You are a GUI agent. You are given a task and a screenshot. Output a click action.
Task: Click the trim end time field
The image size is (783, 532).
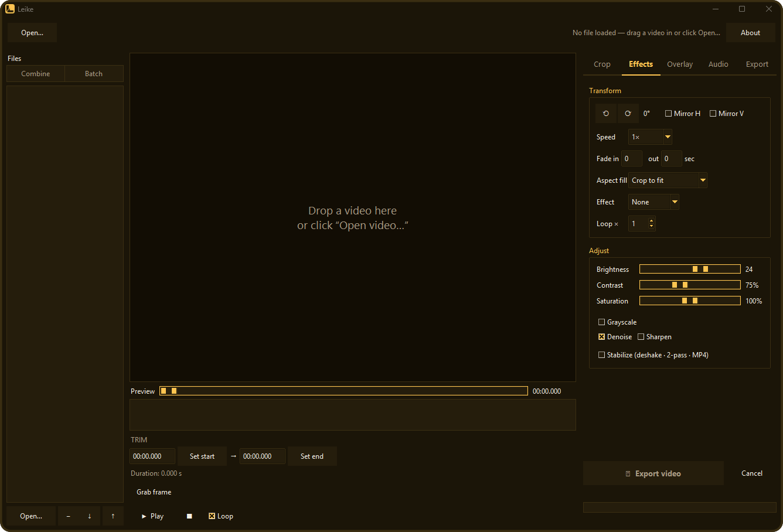click(263, 456)
